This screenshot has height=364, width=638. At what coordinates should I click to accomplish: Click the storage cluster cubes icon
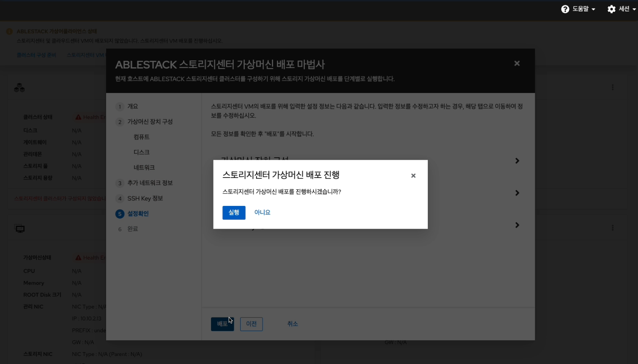pos(19,88)
